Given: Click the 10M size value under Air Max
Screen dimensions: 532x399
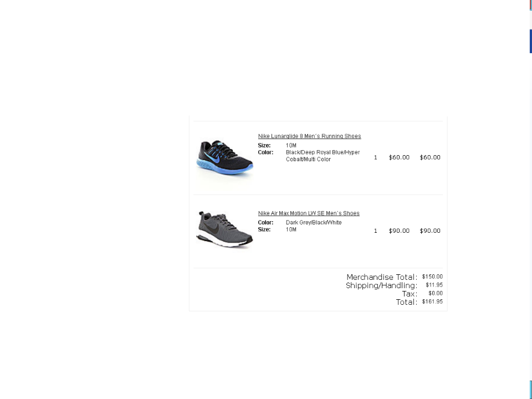Looking at the screenshot, I should point(291,229).
